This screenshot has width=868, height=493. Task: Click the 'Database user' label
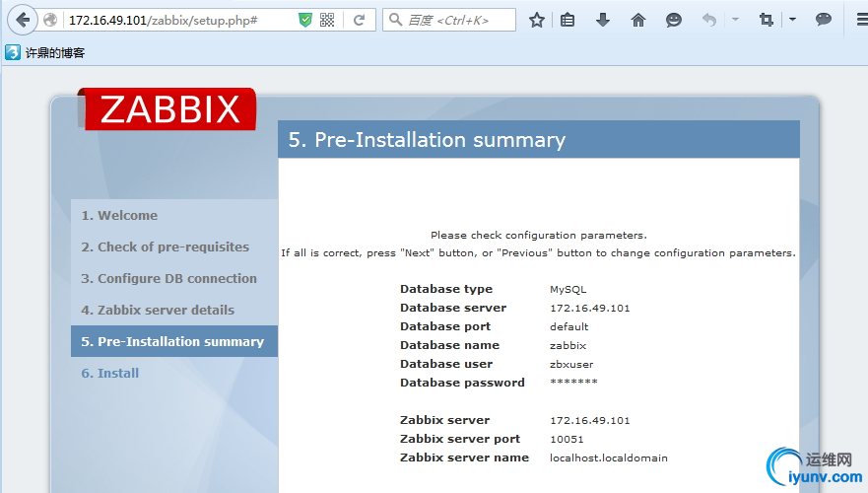[446, 364]
